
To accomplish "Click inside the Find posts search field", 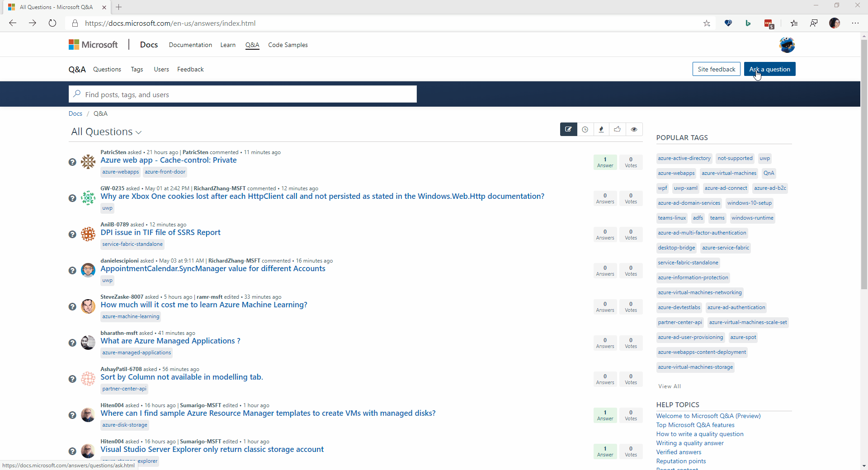I will click(242, 94).
